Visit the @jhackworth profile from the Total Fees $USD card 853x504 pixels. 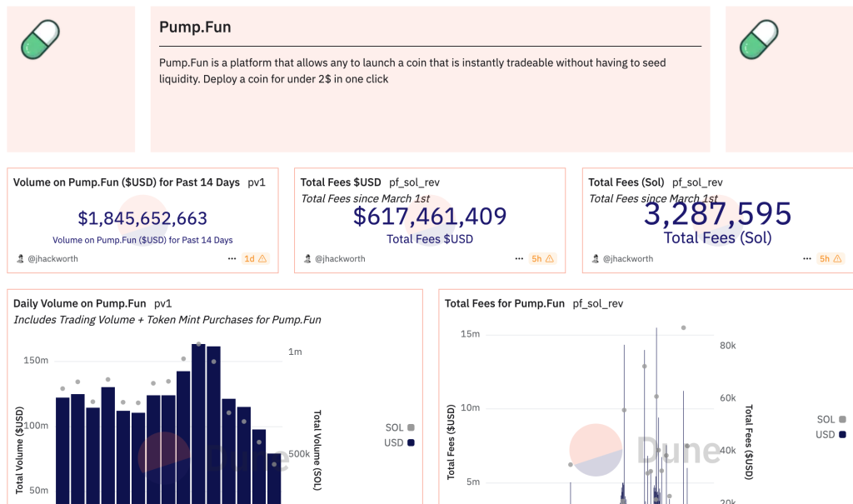340,259
